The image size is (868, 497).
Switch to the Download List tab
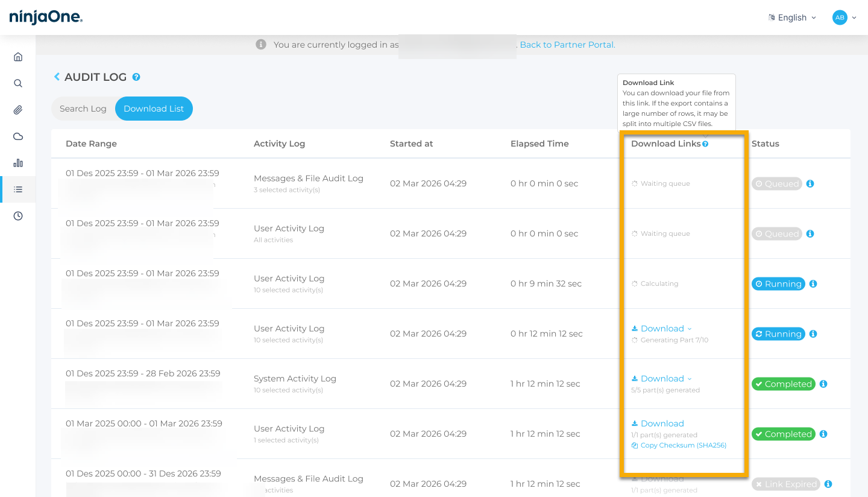[x=154, y=109]
